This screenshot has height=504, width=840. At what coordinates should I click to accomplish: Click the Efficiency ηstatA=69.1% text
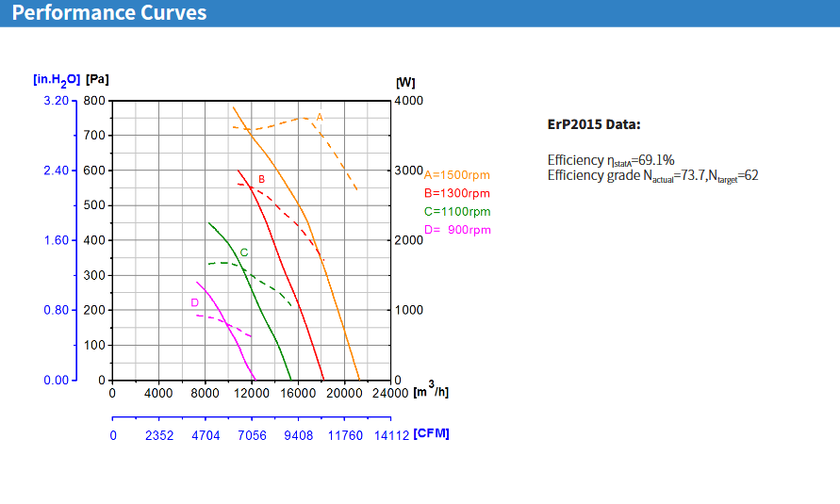point(610,160)
